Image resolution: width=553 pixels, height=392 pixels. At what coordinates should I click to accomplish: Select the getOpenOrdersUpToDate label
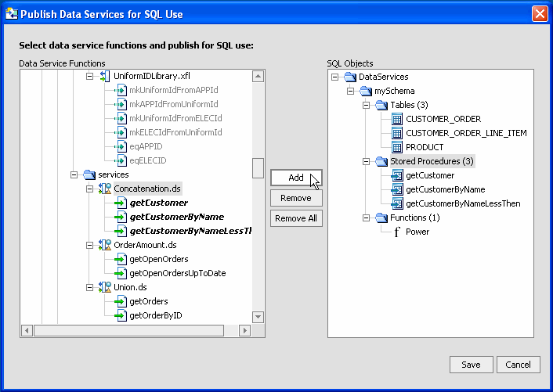pos(178,273)
